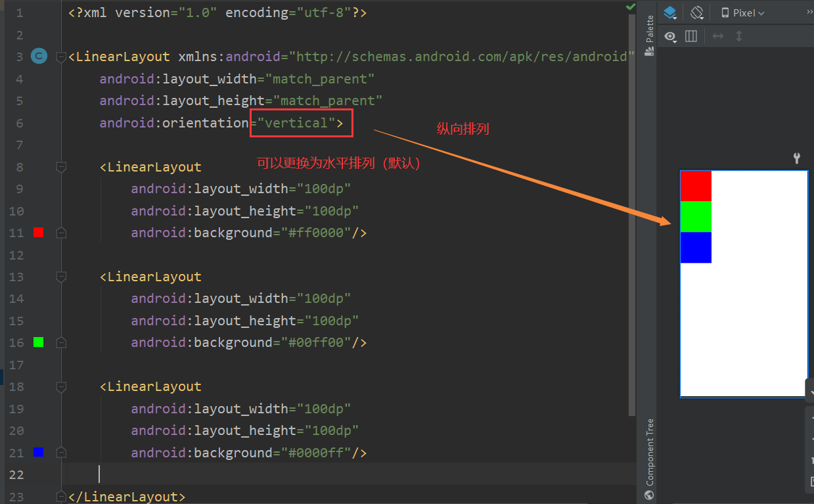Open the green color swatch on line 16
The width and height of the screenshot is (814, 504).
39,342
